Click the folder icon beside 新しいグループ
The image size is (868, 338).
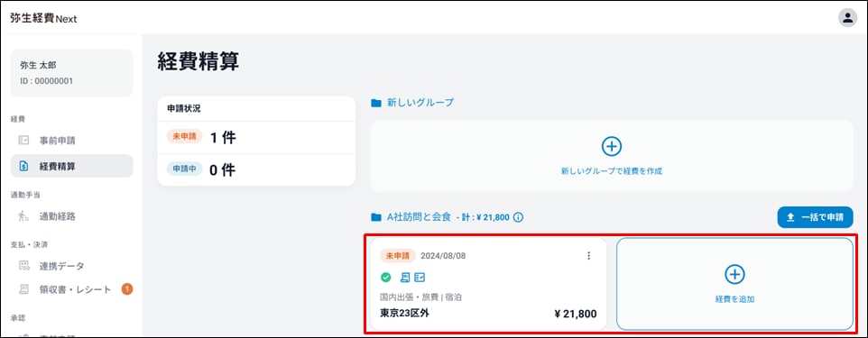(x=376, y=103)
